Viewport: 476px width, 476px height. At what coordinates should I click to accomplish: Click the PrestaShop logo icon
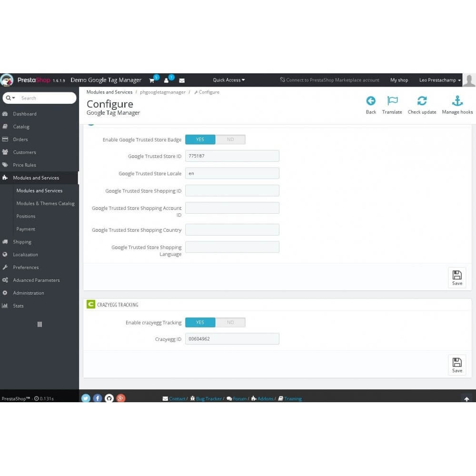click(7, 80)
